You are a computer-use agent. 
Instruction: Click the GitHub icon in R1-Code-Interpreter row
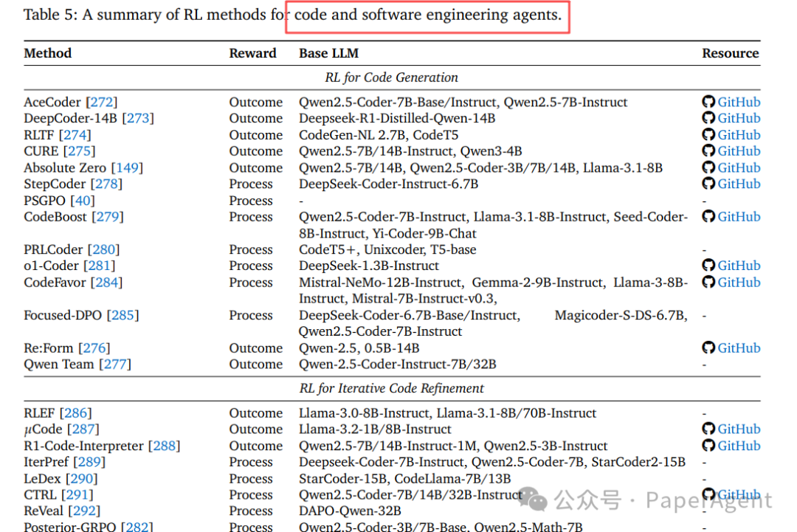[x=708, y=446]
